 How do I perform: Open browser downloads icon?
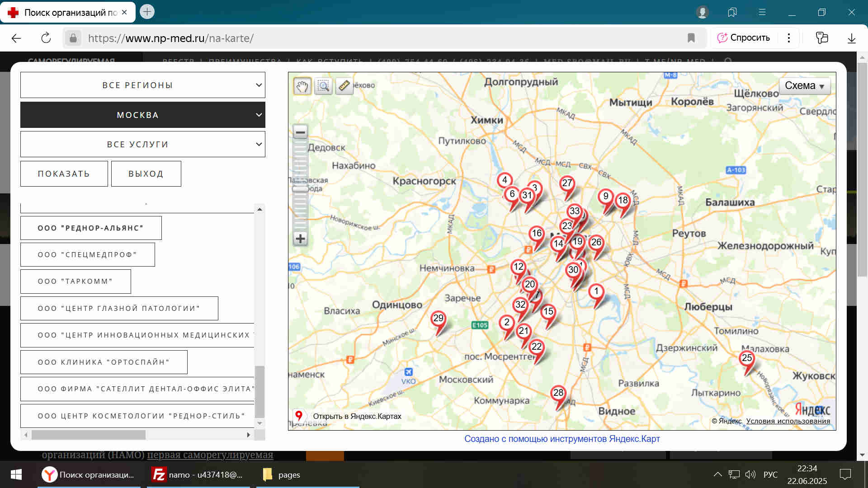[851, 38]
